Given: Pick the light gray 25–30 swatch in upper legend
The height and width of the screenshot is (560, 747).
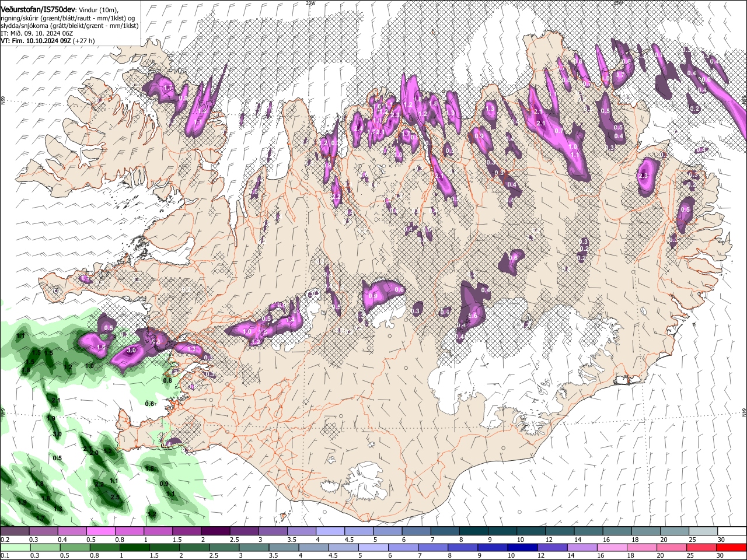Looking at the screenshot, I should (704, 531).
